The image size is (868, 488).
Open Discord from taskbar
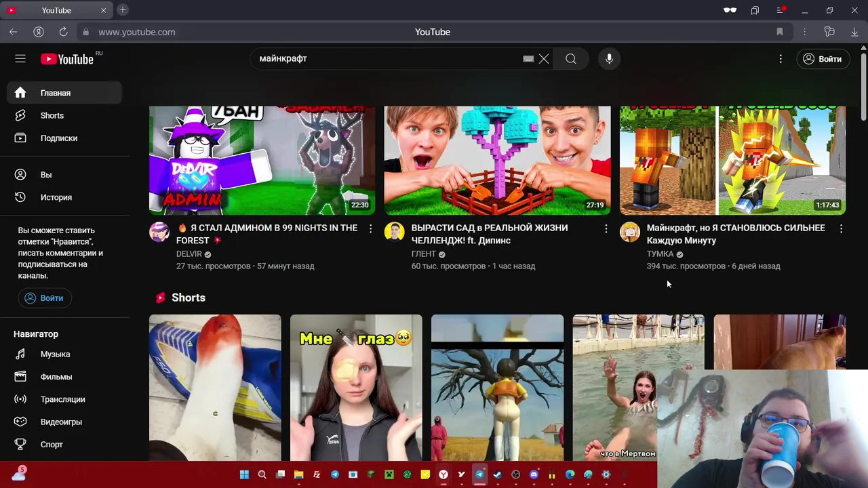tap(534, 474)
